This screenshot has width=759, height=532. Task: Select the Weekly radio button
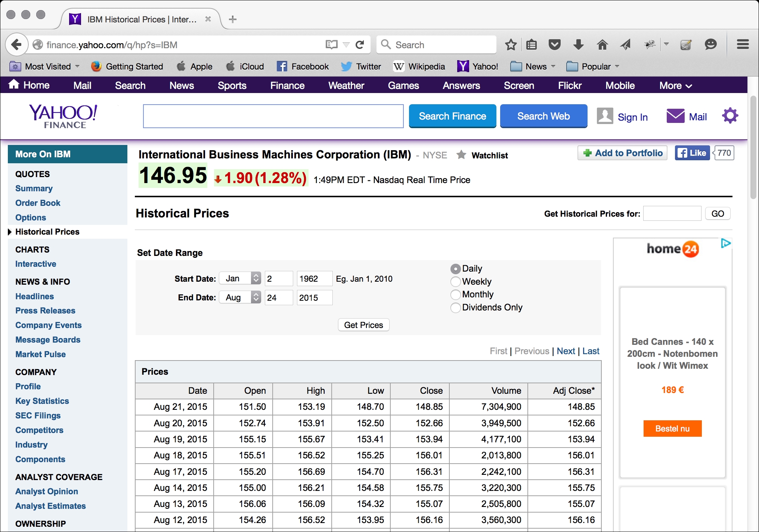point(455,282)
